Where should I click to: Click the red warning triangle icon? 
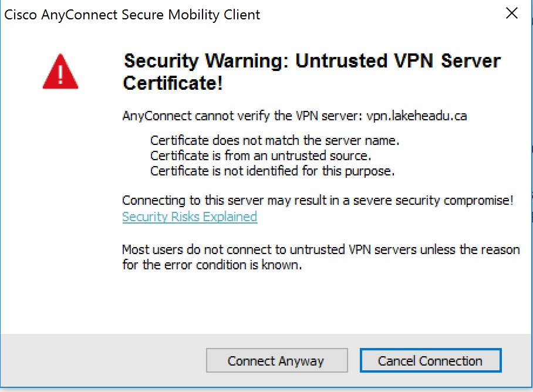[60, 72]
